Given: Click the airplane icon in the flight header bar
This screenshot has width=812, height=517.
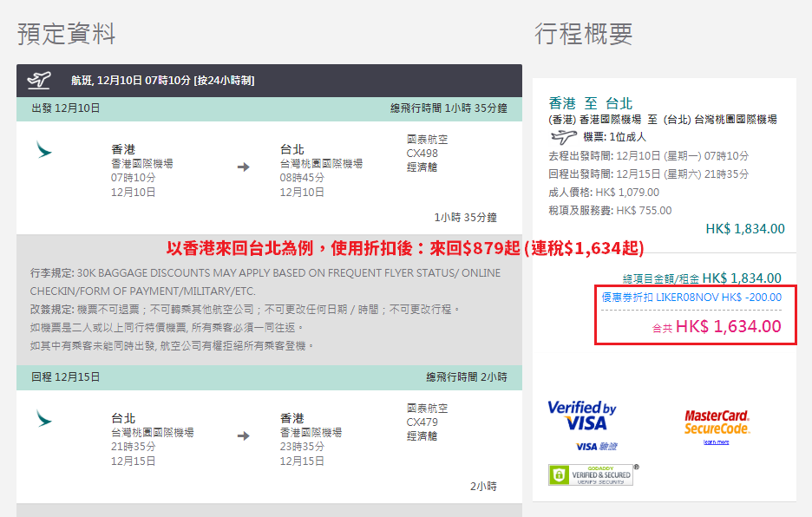Looking at the screenshot, I should pyautogui.click(x=39, y=81).
